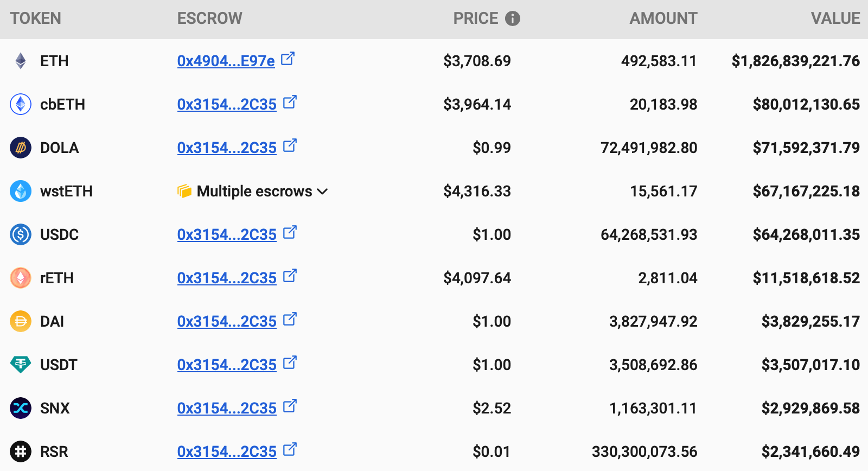The image size is (868, 471).
Task: Click the PRICE column header
Action: pyautogui.click(x=476, y=18)
